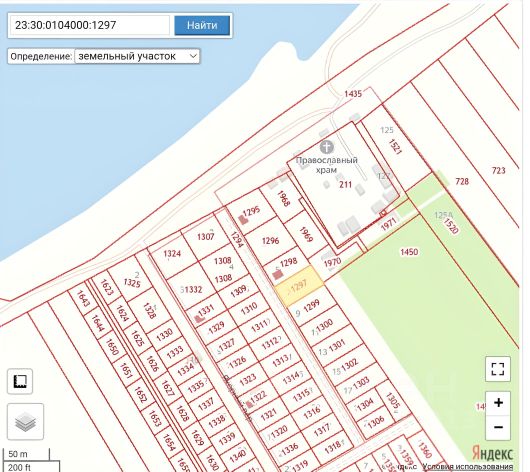Click the 50 m scale bar
530x472 pixels.
tap(26, 454)
